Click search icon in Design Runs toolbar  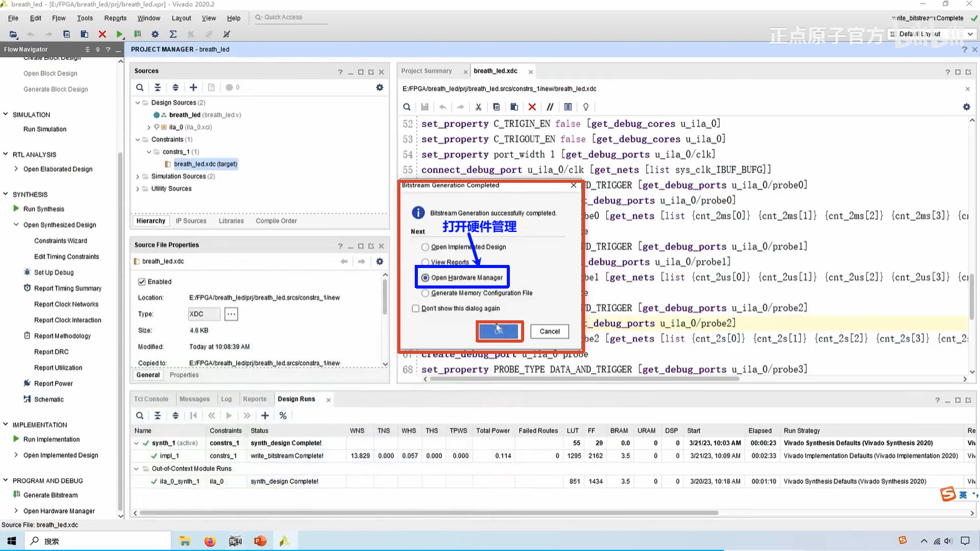point(140,415)
